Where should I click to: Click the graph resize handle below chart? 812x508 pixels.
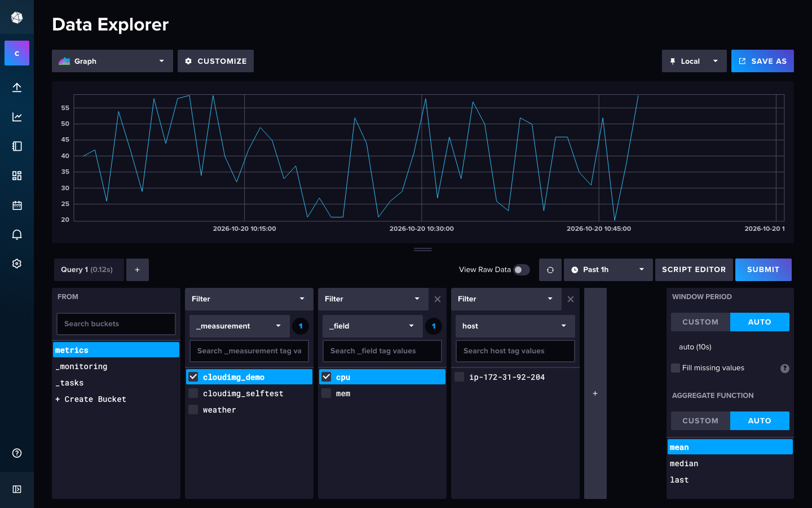coord(423,249)
